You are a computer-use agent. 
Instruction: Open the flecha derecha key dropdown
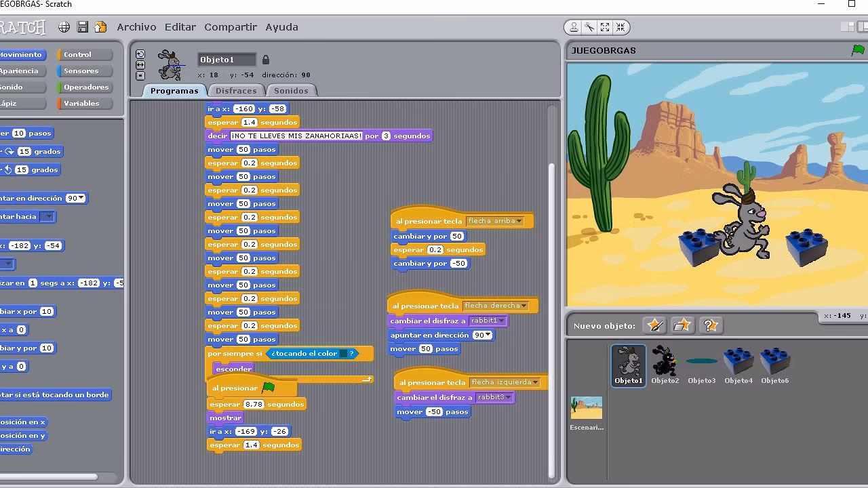495,306
